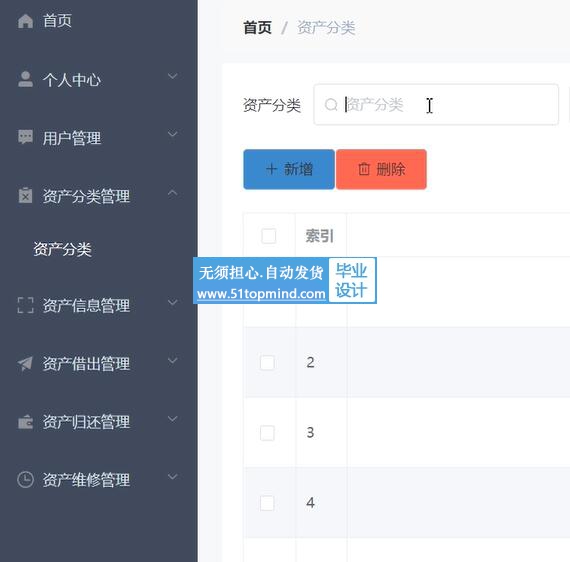
Task: Tick the checkbox for row 3
Action: 267,433
